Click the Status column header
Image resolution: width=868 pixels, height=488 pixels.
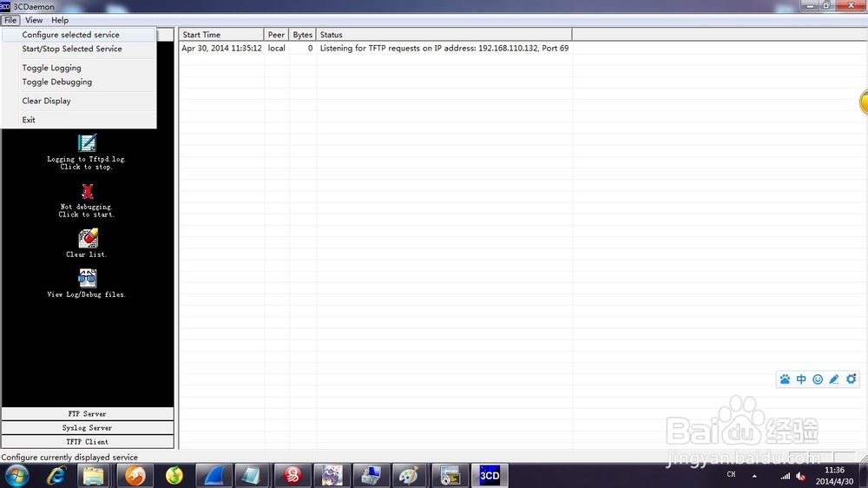coord(444,35)
